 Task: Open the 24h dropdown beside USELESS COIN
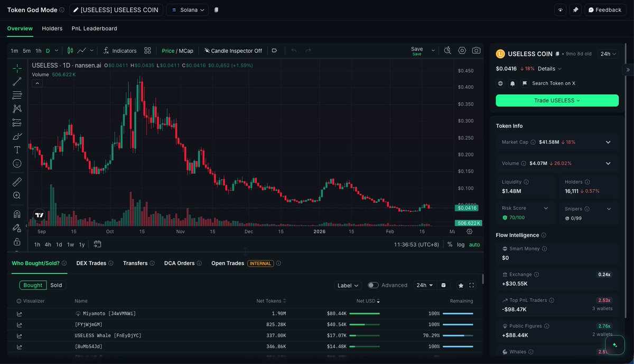point(608,54)
